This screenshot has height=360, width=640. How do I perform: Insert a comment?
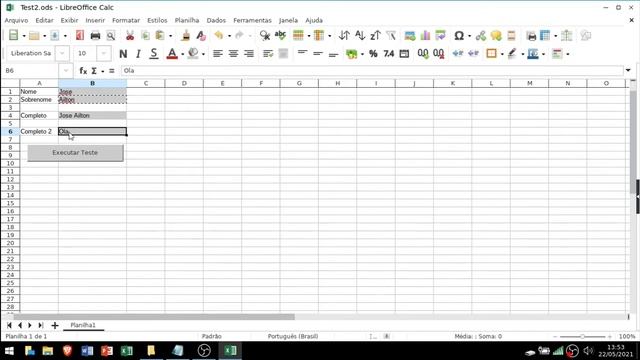[496, 36]
